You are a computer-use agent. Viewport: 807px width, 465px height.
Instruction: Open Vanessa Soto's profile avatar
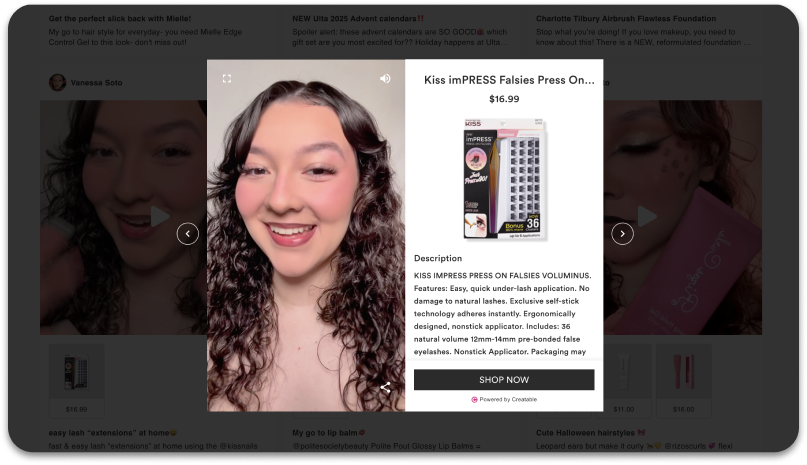pos(58,82)
